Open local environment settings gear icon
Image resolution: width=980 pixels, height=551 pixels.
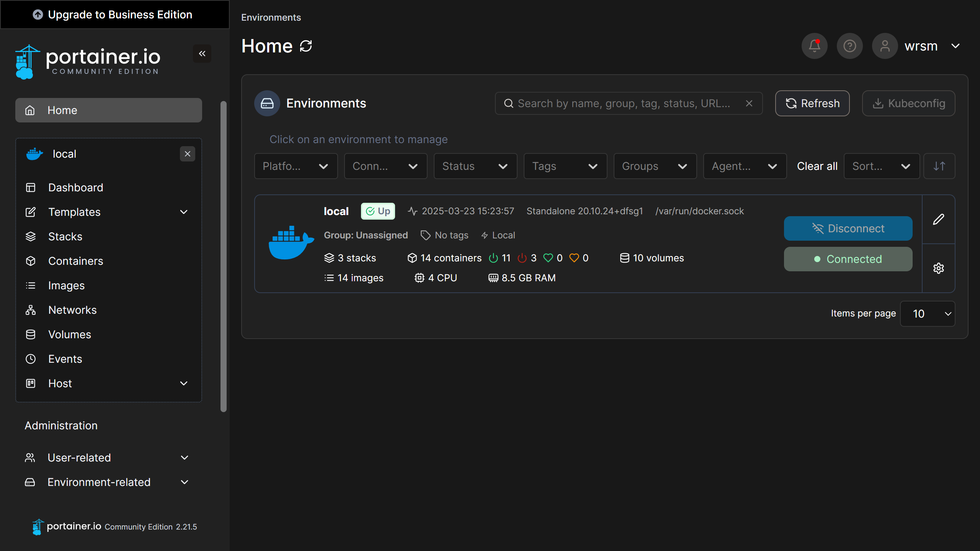coord(939,268)
